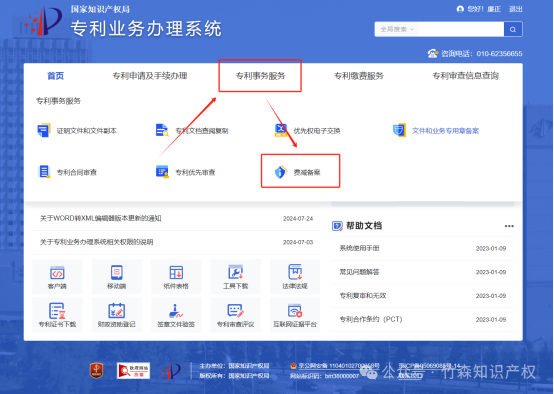Open 优先权电子交换 service icon
The width and height of the screenshot is (554, 394).
(281, 130)
